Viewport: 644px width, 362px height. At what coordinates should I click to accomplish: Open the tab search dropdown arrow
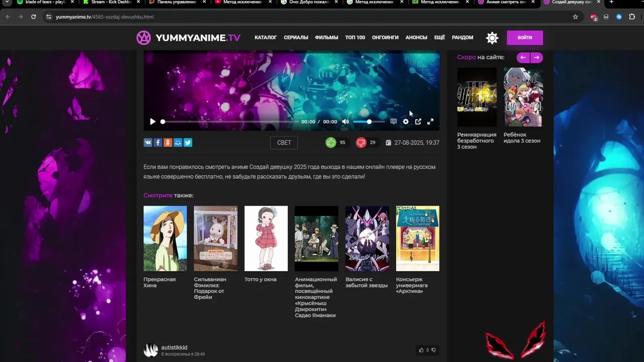[7, 3]
